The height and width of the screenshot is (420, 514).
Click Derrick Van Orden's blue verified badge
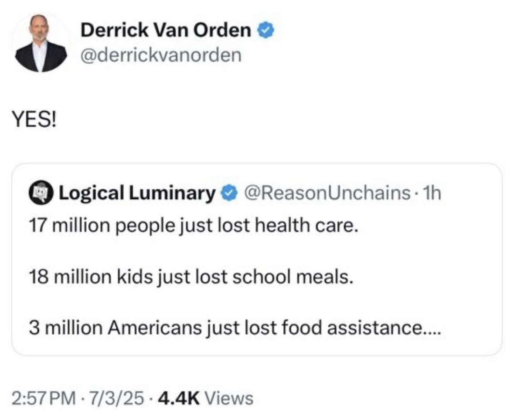(x=266, y=30)
